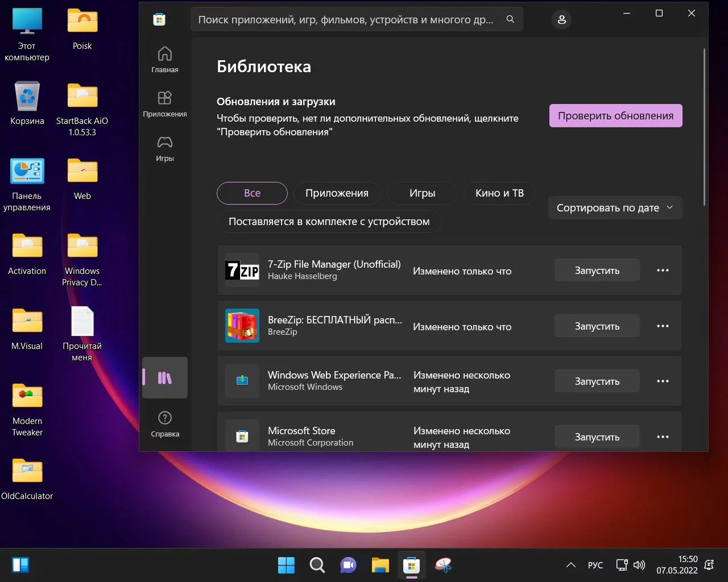Select the 'Приложения' filter chip
This screenshot has height=582, width=728.
coord(337,193)
